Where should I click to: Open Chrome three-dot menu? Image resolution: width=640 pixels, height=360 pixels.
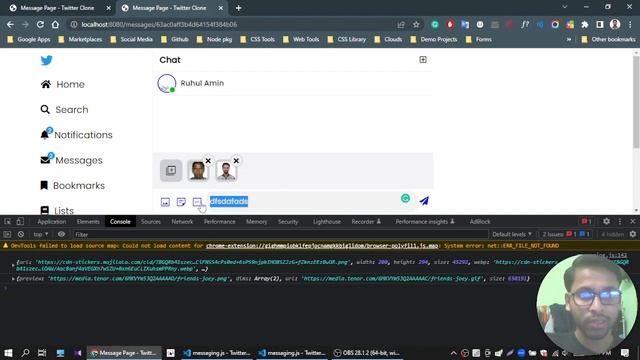point(630,24)
